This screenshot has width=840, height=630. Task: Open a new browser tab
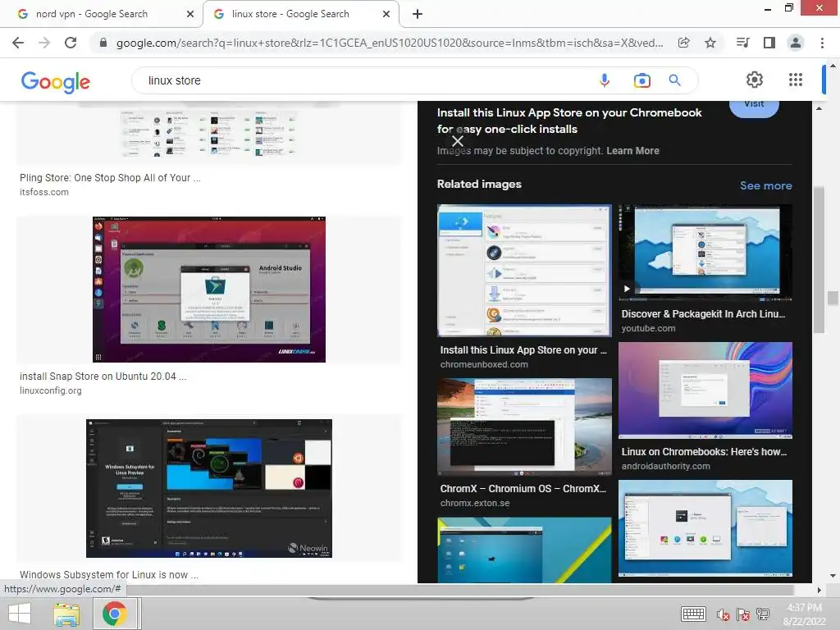click(x=418, y=14)
